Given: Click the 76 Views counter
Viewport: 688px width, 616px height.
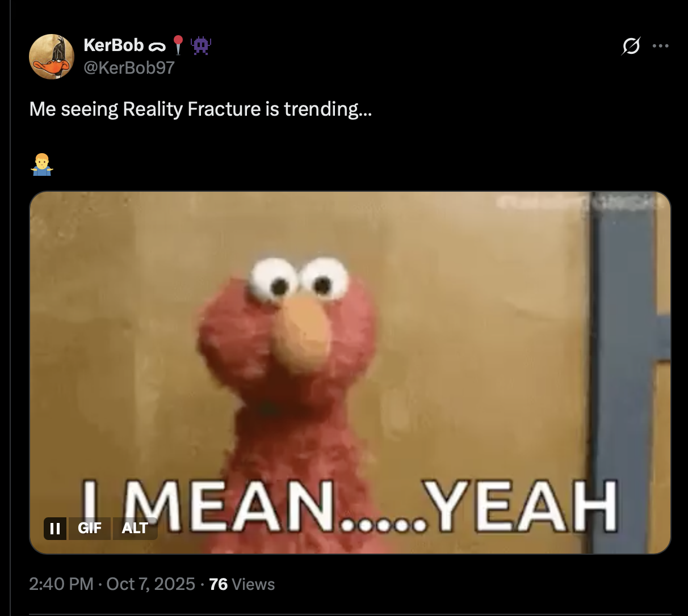Looking at the screenshot, I should point(242,584).
